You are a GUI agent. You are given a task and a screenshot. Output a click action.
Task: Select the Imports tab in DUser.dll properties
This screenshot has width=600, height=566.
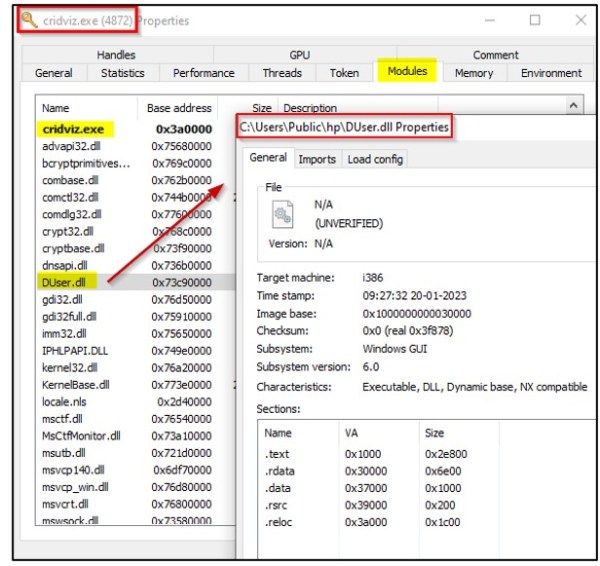point(317,159)
